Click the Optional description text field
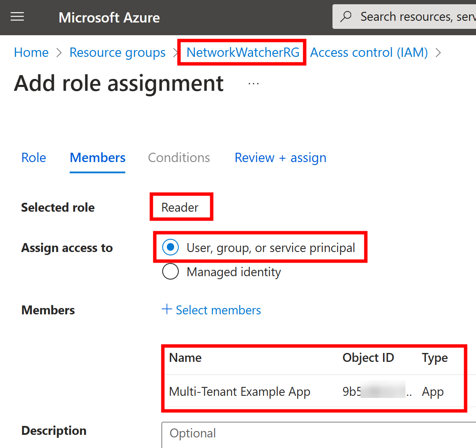The width and height of the screenshot is (476, 448). (319, 434)
